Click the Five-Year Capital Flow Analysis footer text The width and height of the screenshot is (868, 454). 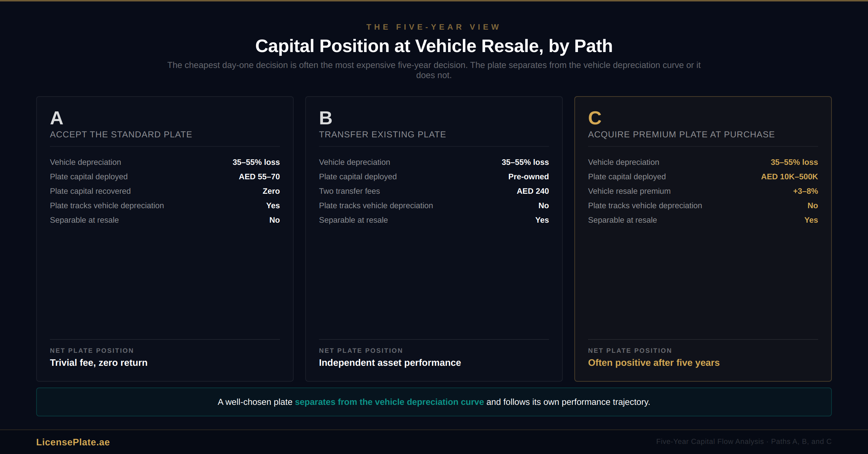click(x=744, y=441)
